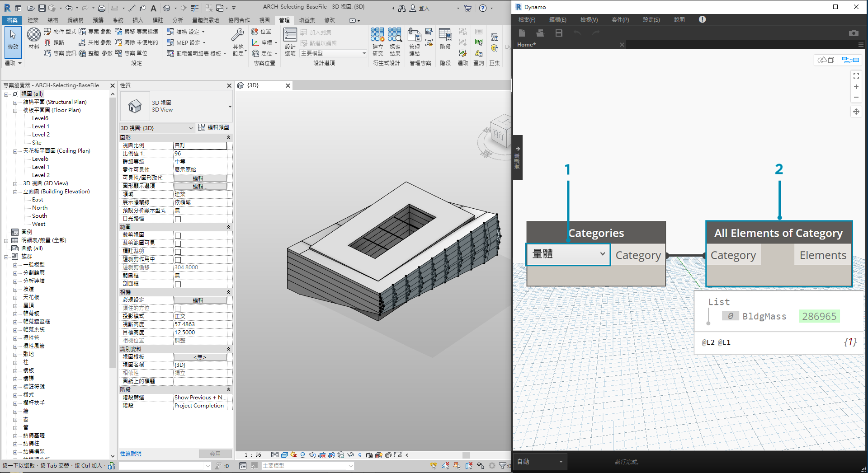Click the 視圖比例 value field 自訂
The width and height of the screenshot is (868, 473).
[x=200, y=145]
